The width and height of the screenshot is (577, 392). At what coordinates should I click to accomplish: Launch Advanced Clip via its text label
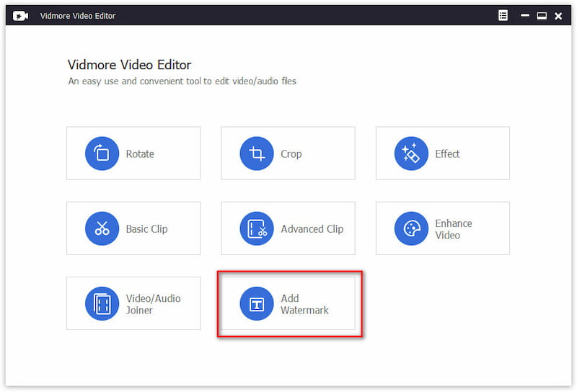click(312, 229)
